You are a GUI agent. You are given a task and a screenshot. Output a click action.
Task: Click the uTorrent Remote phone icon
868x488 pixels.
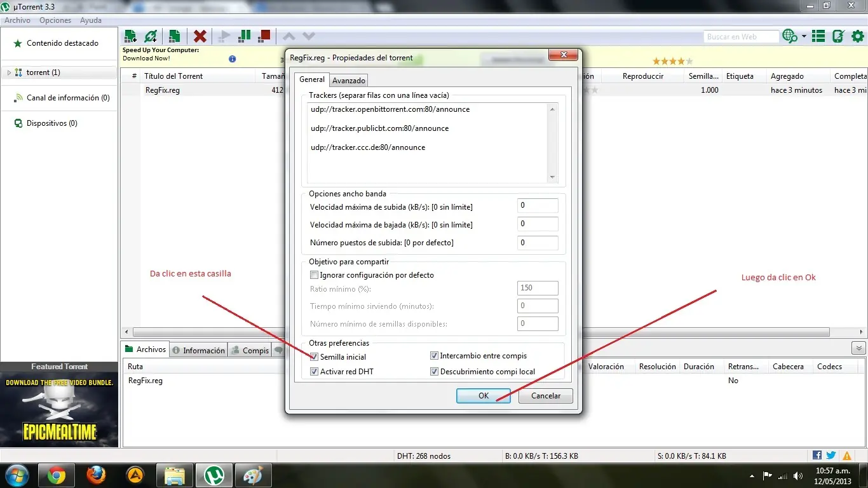click(x=838, y=36)
